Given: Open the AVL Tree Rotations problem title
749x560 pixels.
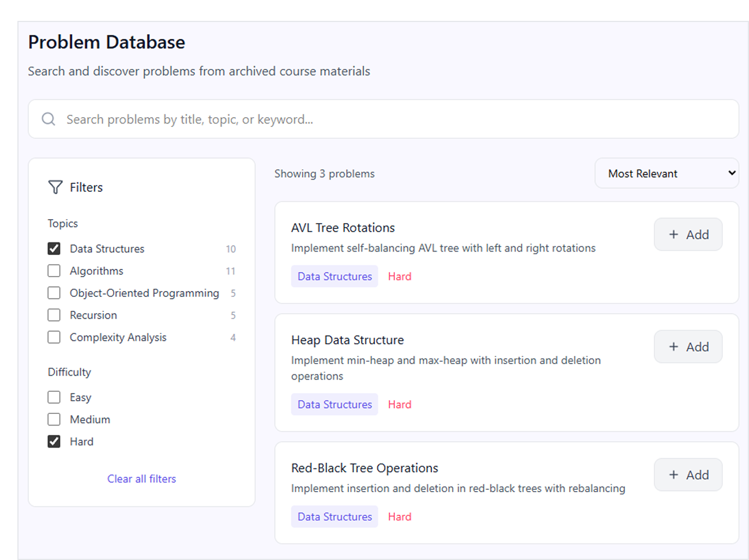Looking at the screenshot, I should click(x=343, y=228).
